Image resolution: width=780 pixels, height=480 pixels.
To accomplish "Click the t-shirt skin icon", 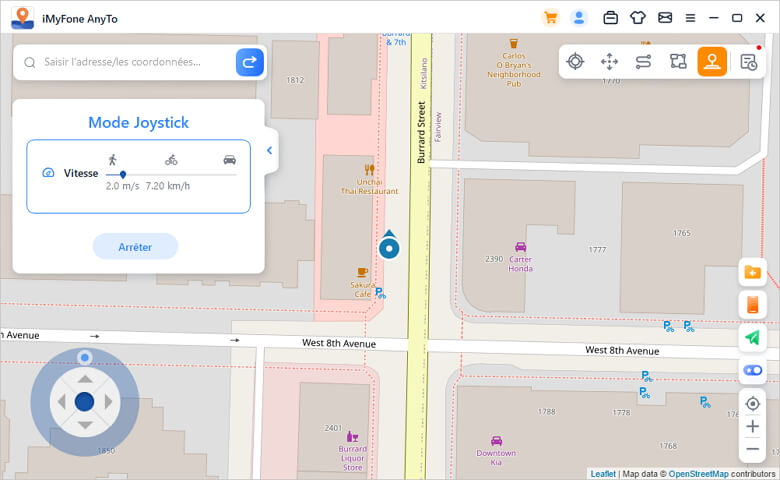I will coord(638,18).
